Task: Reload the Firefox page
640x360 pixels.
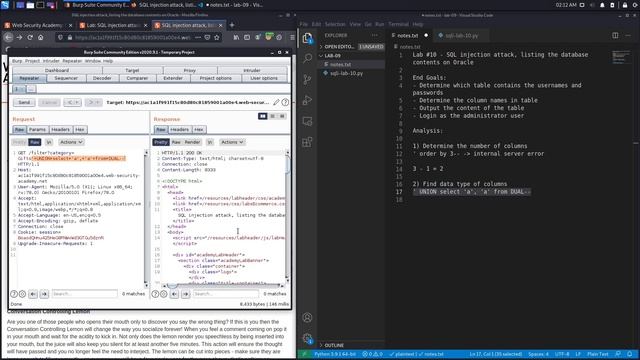Action: [x=30, y=37]
